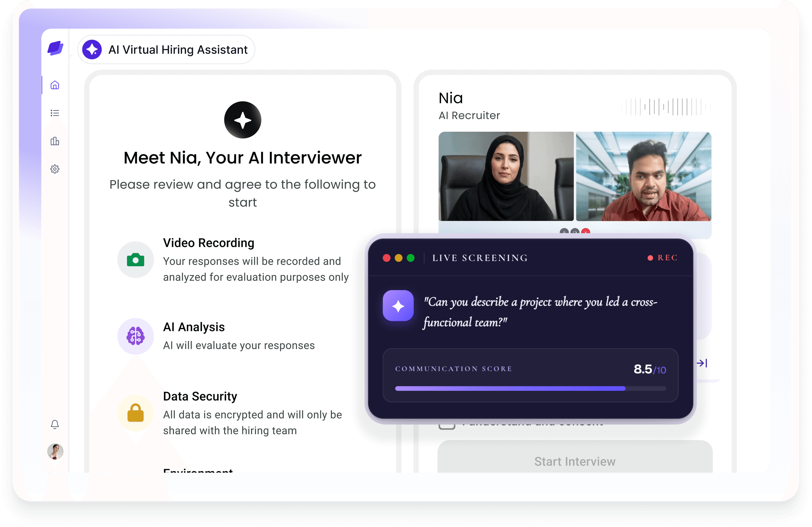Click the purple sparkle icon beside question
This screenshot has height=527, width=812.
(x=398, y=306)
